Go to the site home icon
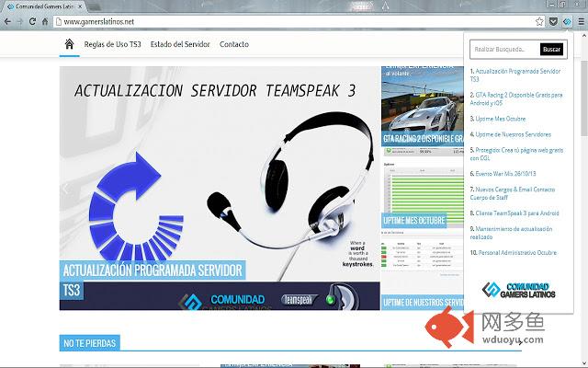 point(69,44)
